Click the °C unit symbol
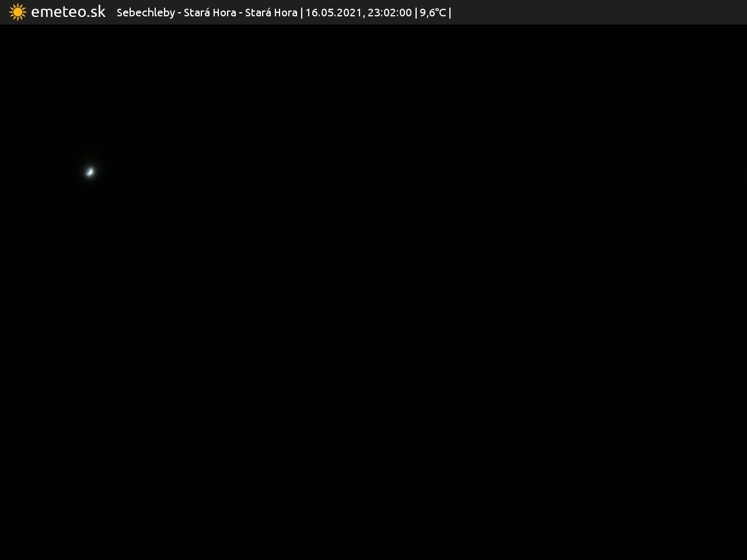 pyautogui.click(x=440, y=13)
